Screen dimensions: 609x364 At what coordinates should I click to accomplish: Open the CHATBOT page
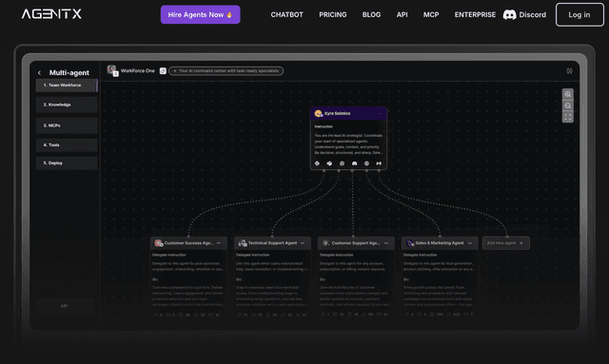[x=286, y=15]
